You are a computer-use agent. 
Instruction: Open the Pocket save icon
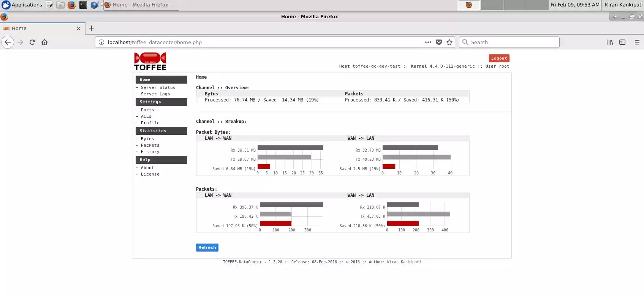[439, 42]
